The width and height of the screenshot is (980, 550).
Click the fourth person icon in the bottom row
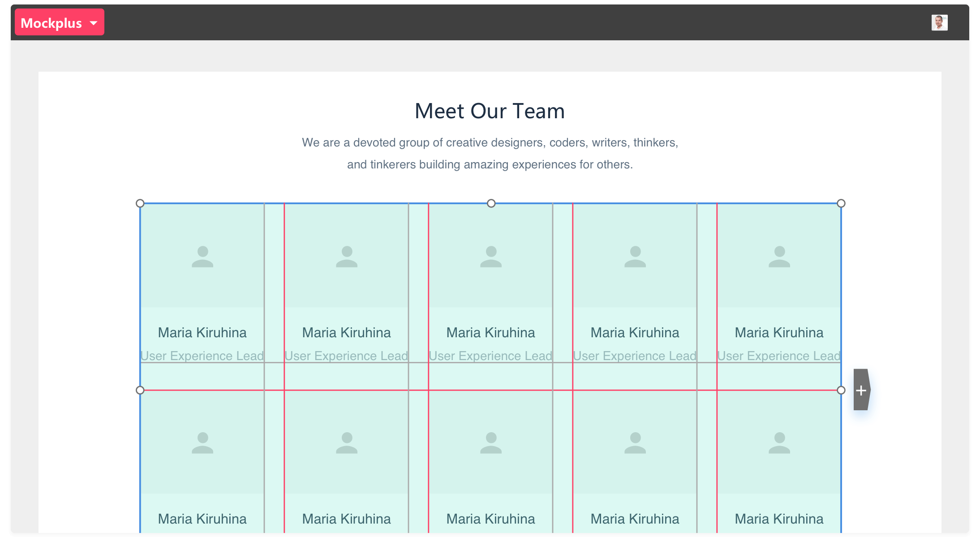[x=635, y=443]
